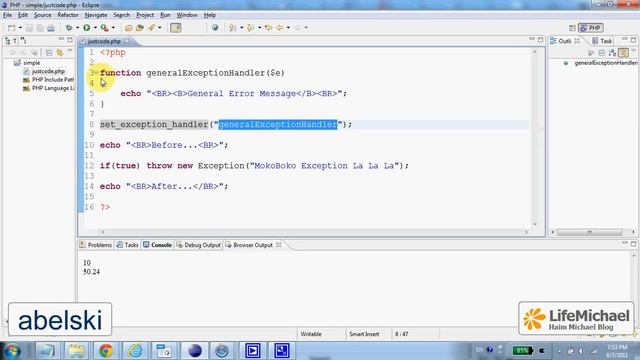The width and height of the screenshot is (640, 360).
Task: Open the File menu
Action: 7,15
